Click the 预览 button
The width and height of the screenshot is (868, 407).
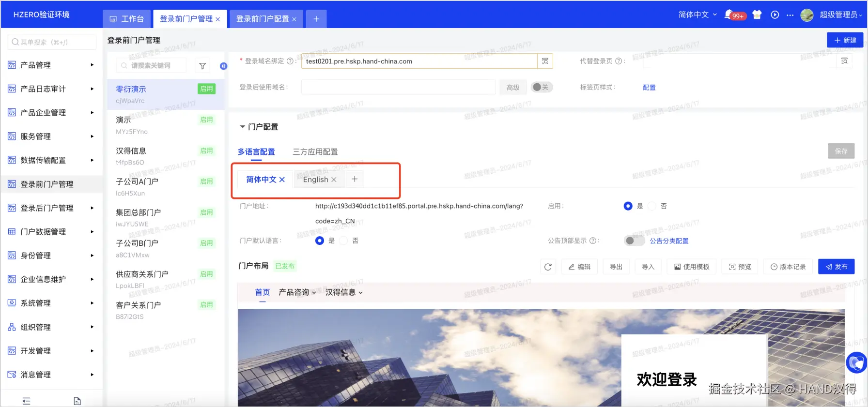point(740,267)
